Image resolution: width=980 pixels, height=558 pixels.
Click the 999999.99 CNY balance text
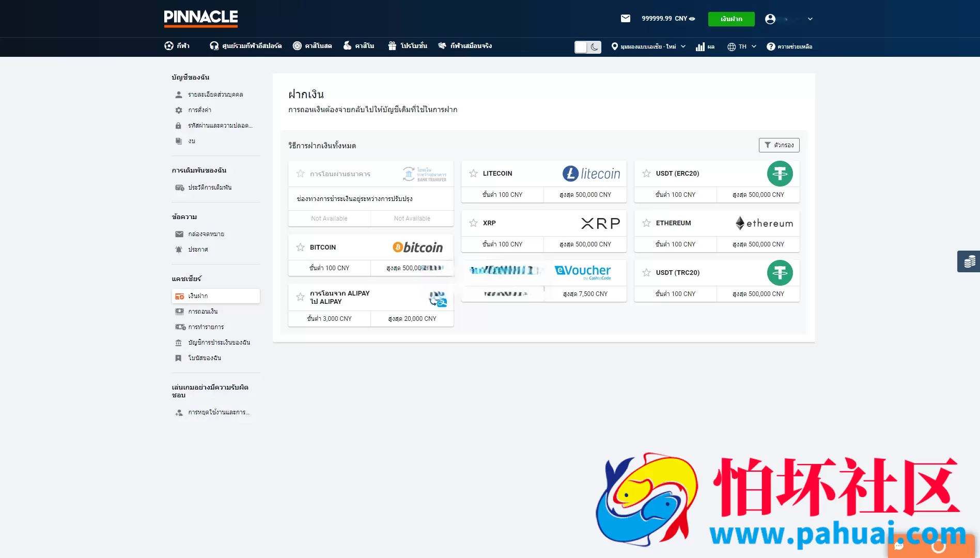coord(664,19)
